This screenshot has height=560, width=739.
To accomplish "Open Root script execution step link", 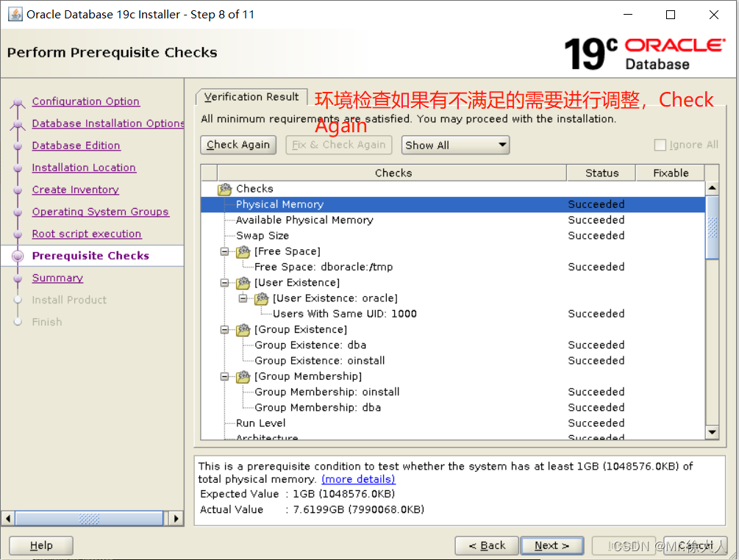I will [x=87, y=234].
